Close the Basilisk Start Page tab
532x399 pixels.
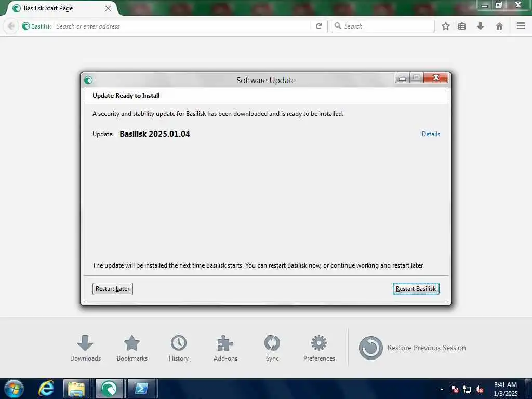click(x=108, y=8)
